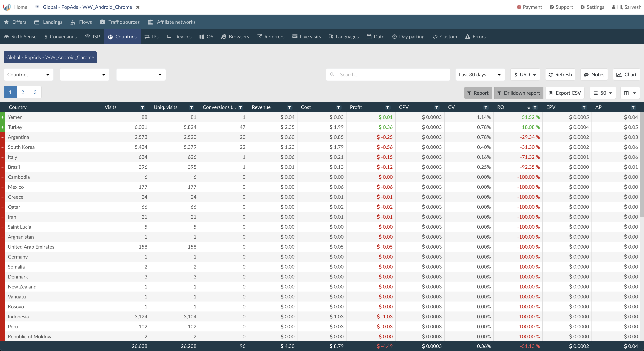This screenshot has width=644, height=351.
Task: Open Notes via speech bubble icon
Action: 594,75
